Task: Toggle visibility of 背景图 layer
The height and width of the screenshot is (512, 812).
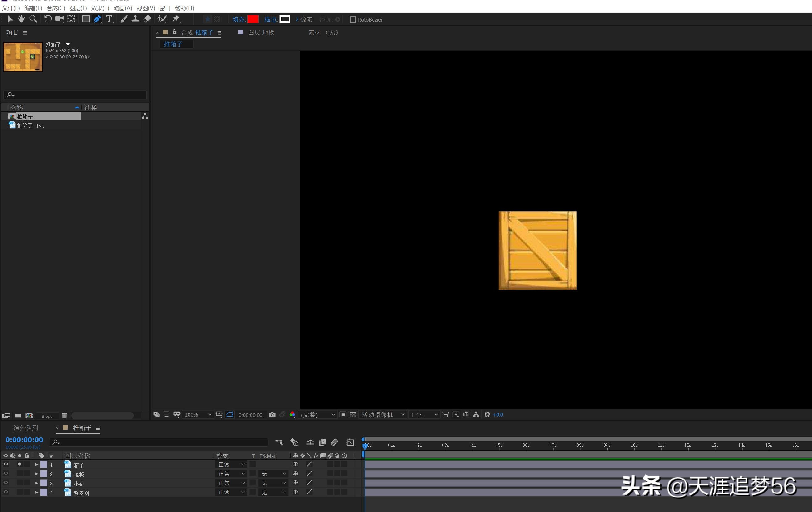Action: pyautogui.click(x=6, y=492)
